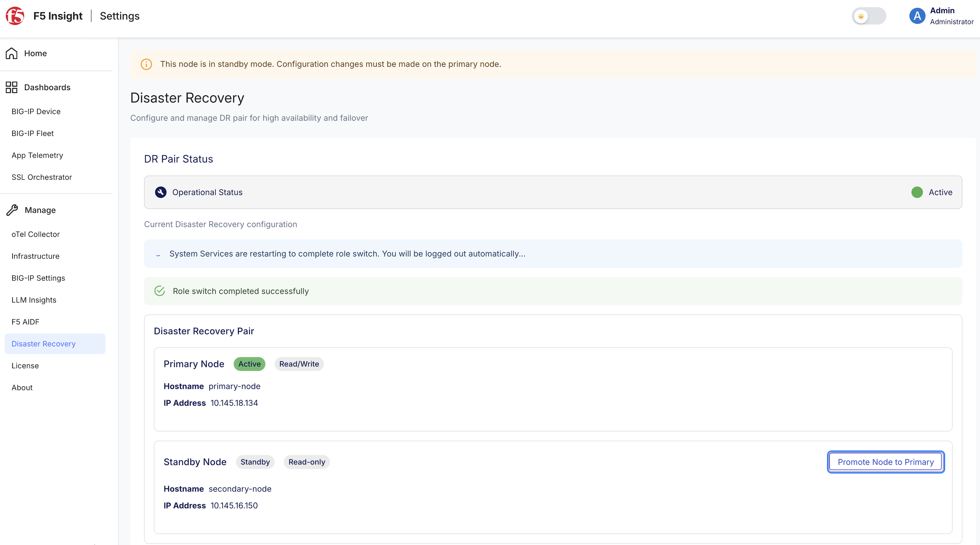The width and height of the screenshot is (980, 545).
Task: Click the Manage wrench icon
Action: [12, 210]
